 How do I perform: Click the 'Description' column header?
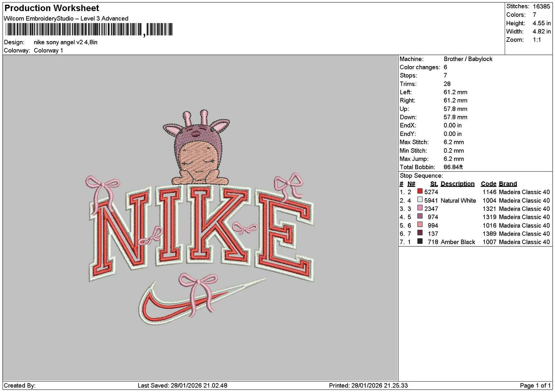coord(457,184)
